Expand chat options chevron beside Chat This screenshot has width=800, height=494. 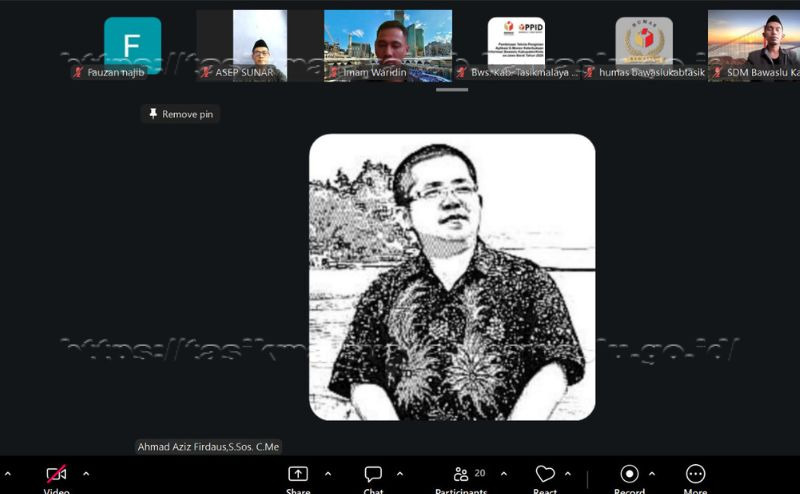[400, 474]
